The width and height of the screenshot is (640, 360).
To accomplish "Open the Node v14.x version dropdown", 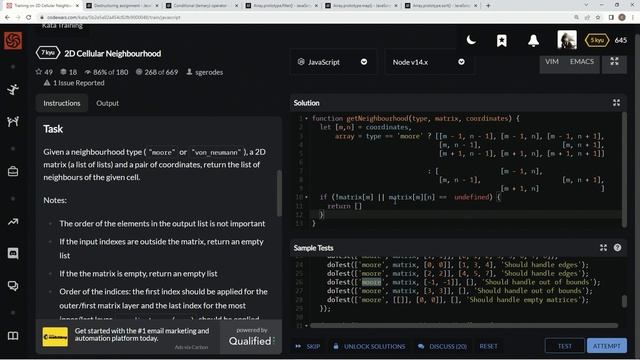I will 429,62.
